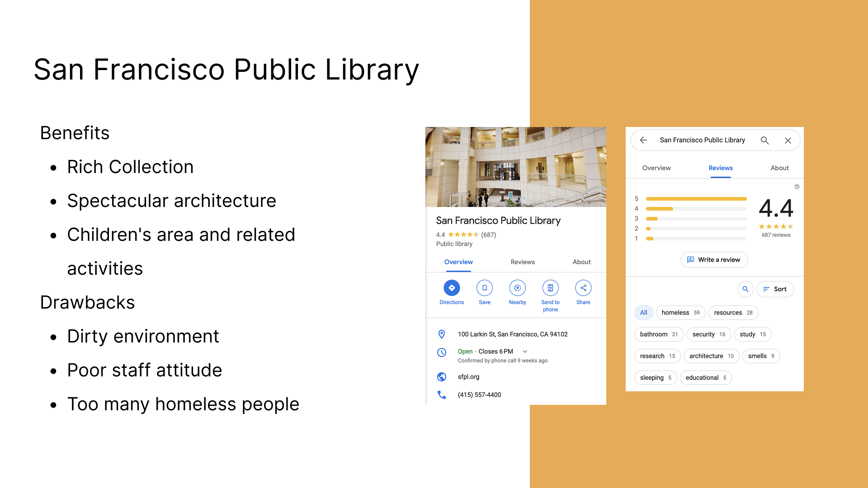Viewport: 868px width, 488px height.
Task: Filter reviews by research chip
Action: coord(658,356)
